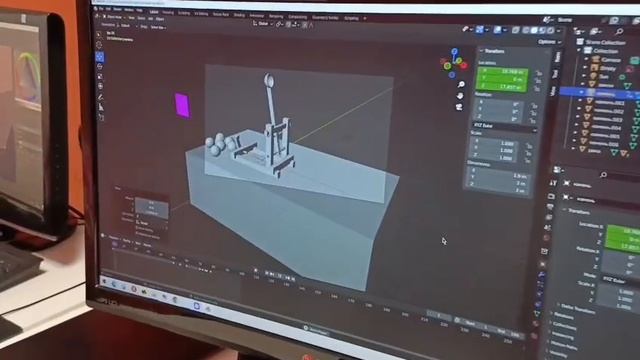The width and height of the screenshot is (640, 360).
Task: Open the viewport Add menu
Action: coord(150,18)
